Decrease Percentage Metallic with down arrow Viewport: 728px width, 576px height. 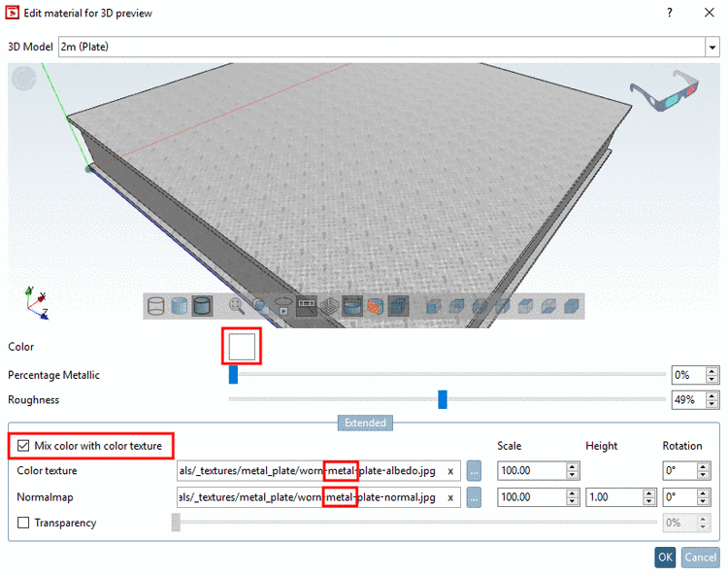(x=711, y=379)
